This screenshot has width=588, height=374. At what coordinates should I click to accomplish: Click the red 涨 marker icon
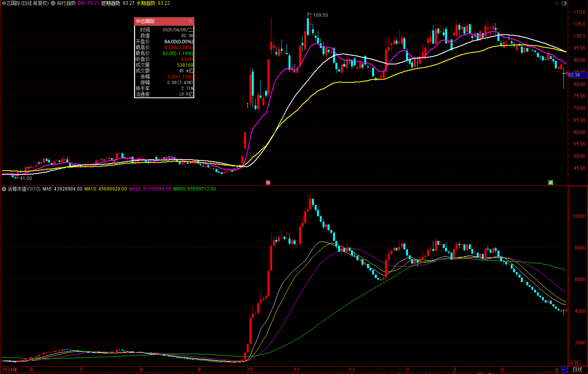coord(268,182)
